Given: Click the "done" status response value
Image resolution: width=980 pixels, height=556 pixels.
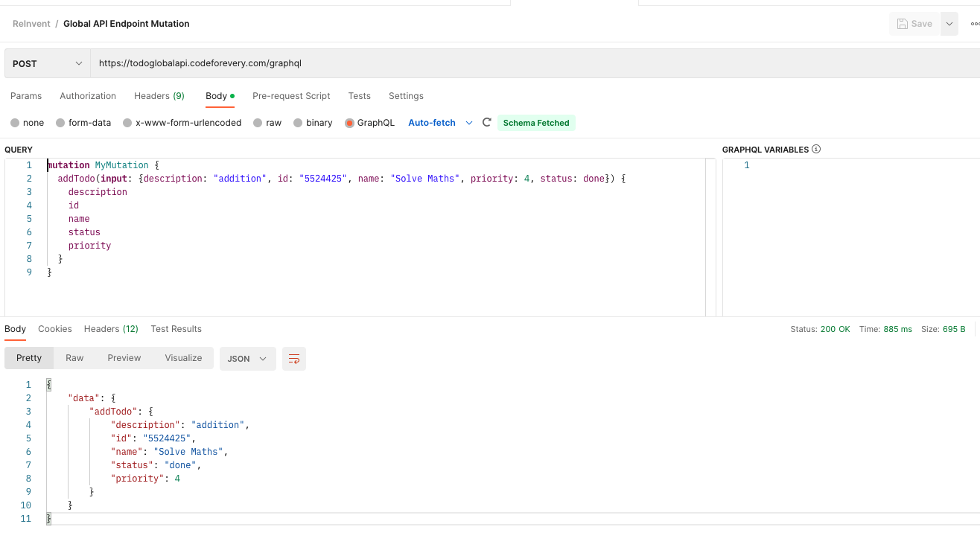Looking at the screenshot, I should [x=180, y=465].
